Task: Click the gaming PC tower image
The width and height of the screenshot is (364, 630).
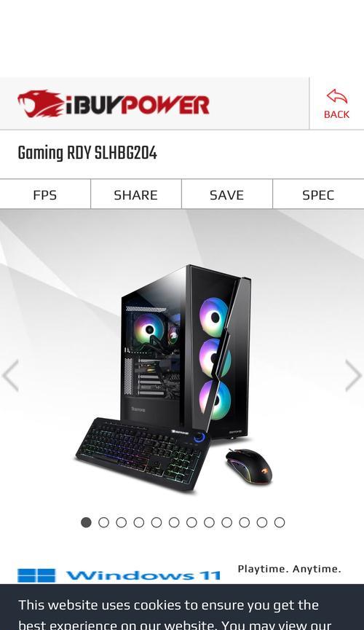Action: 186,352
